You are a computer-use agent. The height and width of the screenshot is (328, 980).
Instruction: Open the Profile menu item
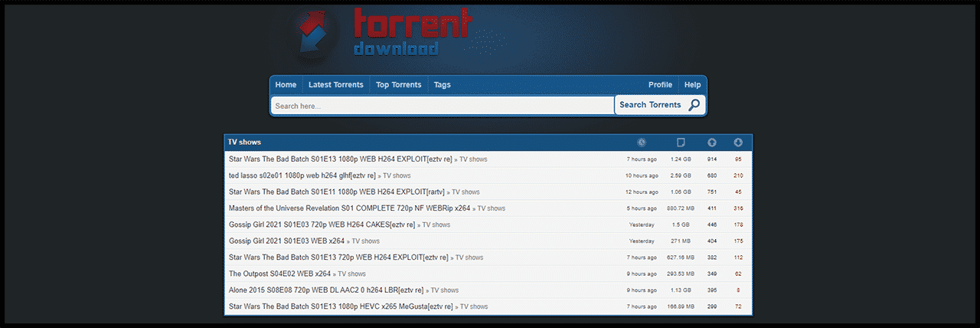point(660,85)
